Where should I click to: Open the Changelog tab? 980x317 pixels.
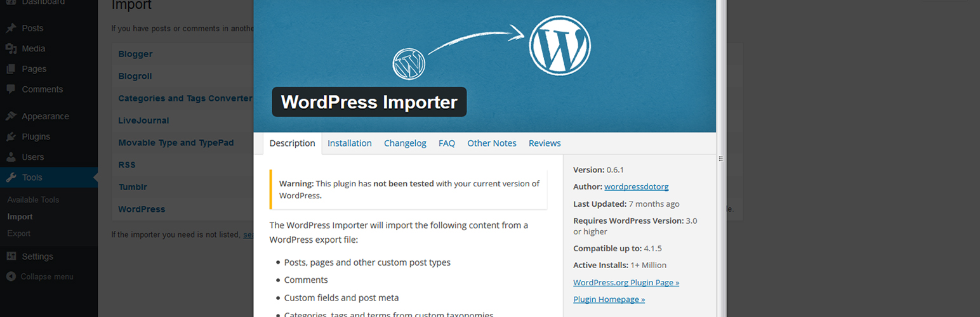405,143
